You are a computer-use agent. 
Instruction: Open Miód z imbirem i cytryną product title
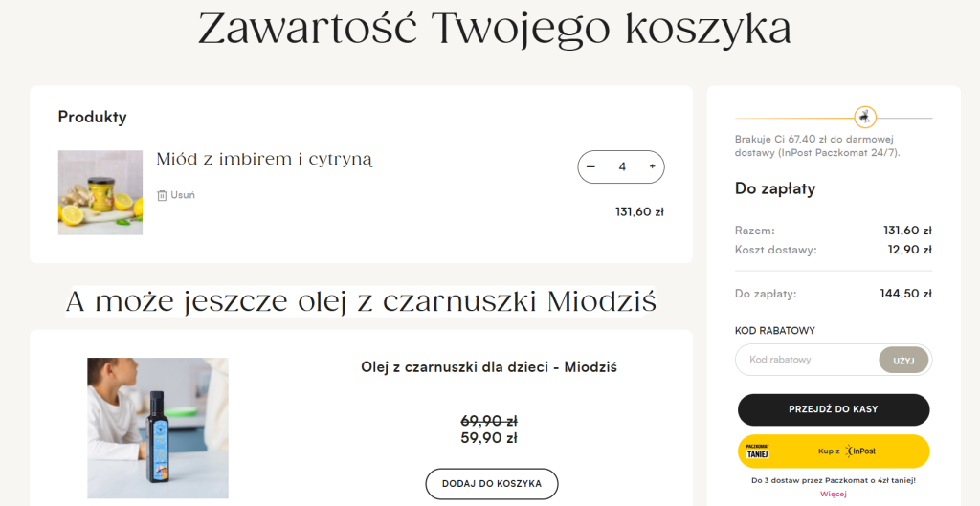pyautogui.click(x=264, y=159)
